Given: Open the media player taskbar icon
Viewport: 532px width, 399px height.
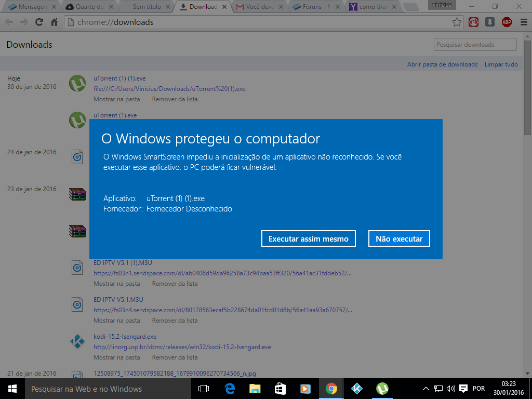Looking at the screenshot, I should tap(305, 389).
